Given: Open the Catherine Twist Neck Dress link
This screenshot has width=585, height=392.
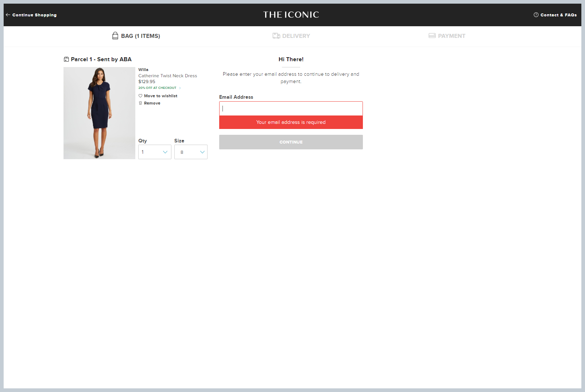Looking at the screenshot, I should [x=167, y=76].
